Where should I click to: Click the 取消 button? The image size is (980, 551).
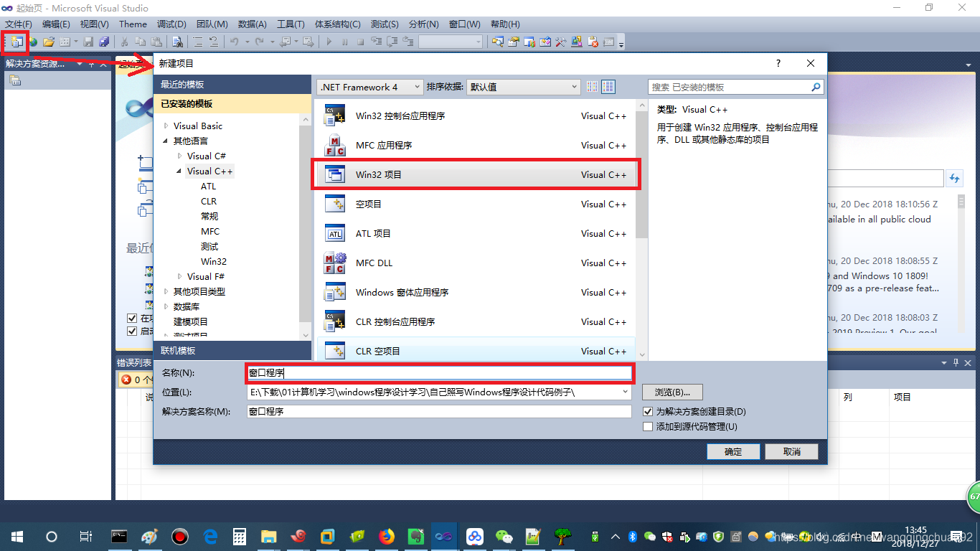pos(792,451)
